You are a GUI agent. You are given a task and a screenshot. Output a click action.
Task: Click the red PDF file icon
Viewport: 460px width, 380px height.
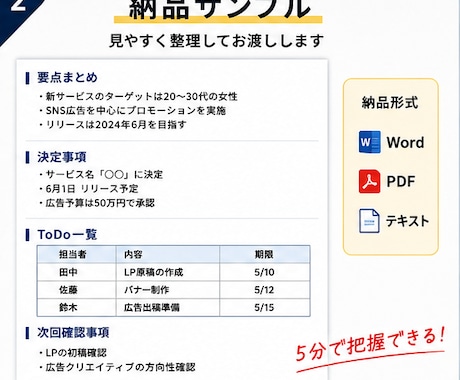click(x=369, y=181)
